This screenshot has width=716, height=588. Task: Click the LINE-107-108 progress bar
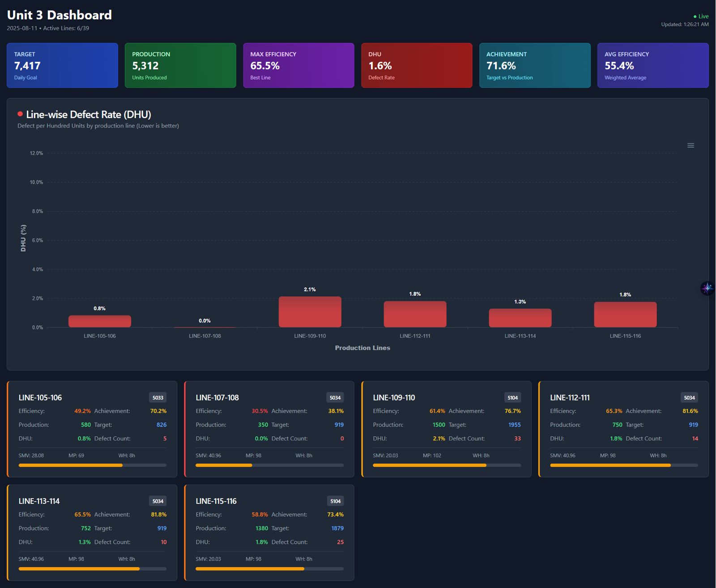269,465
